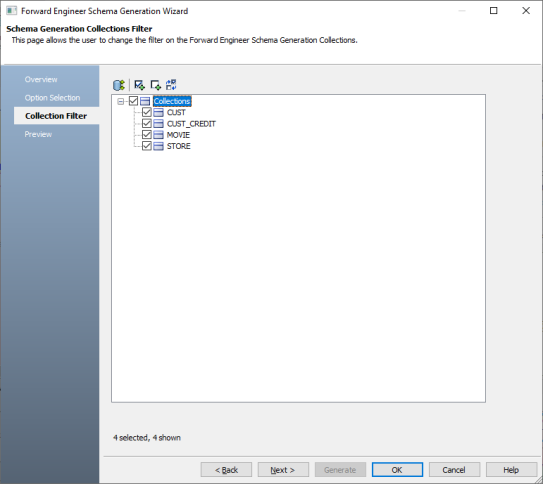Open the Preview page in sidebar

(38, 134)
